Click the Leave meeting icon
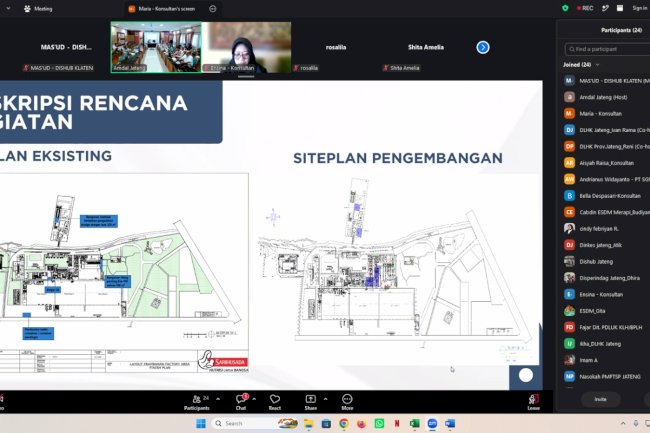This screenshot has width=650, height=433. click(533, 402)
